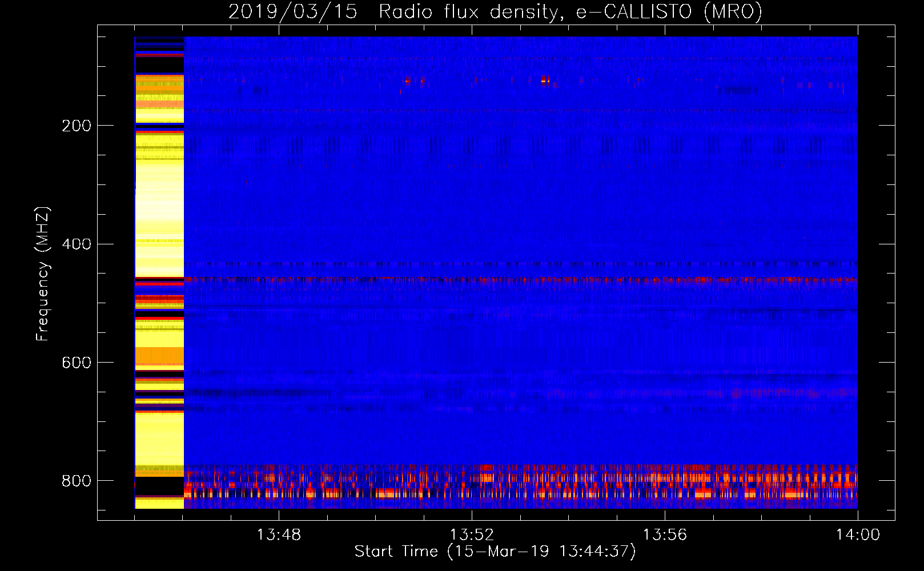
Task: Click the '800' frequency axis label
Action: click(x=77, y=481)
